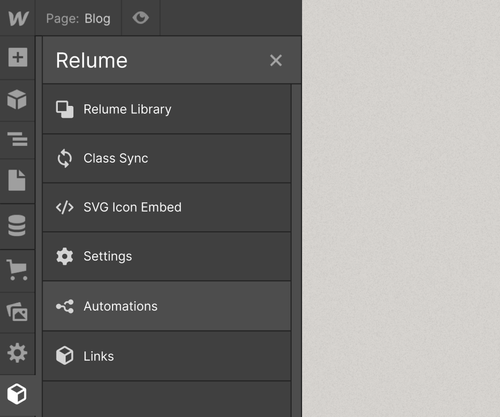The image size is (500, 417).
Task: Open the CMS Collections database icon
Action: [x=17, y=226]
